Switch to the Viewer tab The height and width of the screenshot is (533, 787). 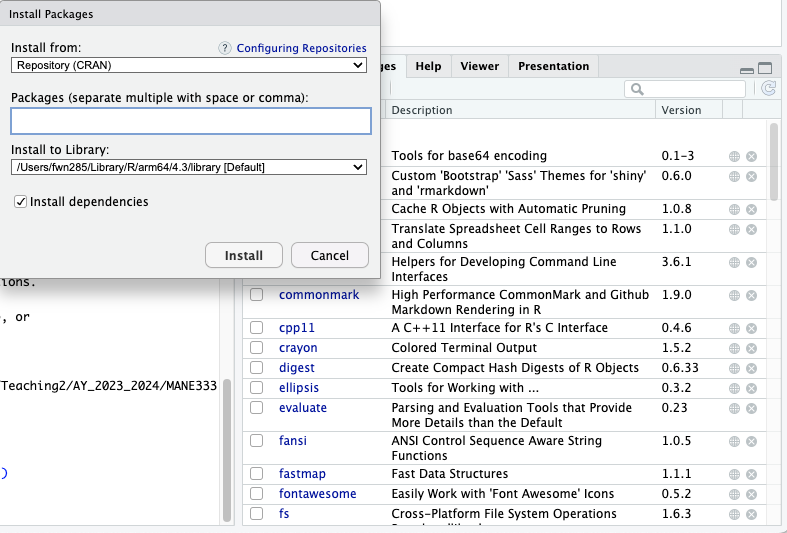pos(479,66)
